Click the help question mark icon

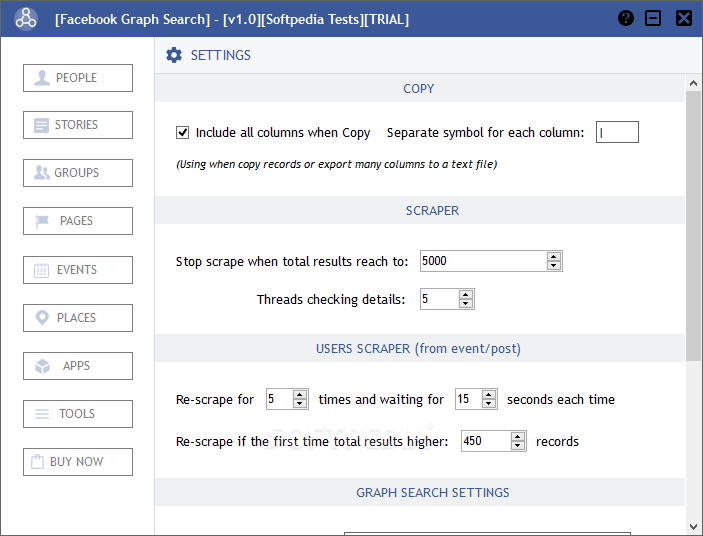pyautogui.click(x=625, y=18)
